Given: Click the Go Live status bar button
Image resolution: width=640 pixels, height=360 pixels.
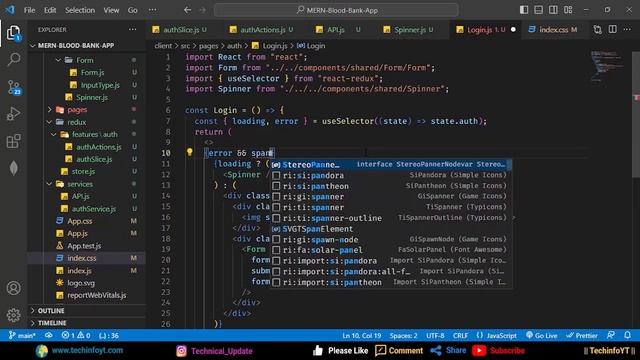Looking at the screenshot, I should pyautogui.click(x=542, y=336).
